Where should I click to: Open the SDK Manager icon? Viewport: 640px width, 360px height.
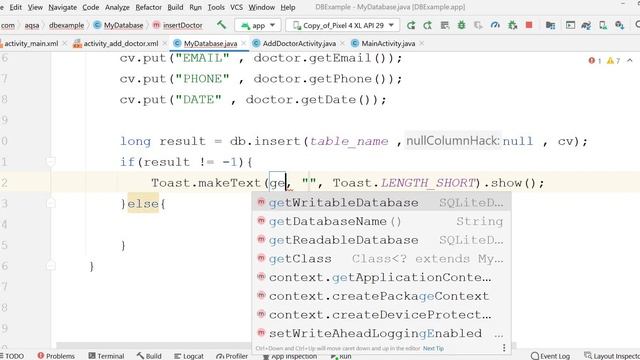tap(620, 25)
